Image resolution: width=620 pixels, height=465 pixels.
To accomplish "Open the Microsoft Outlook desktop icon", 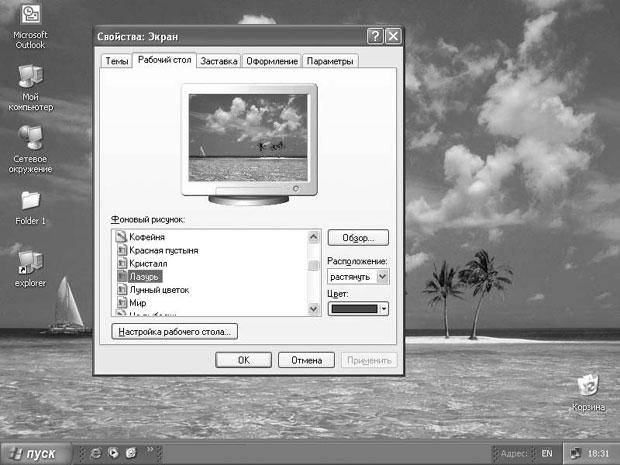I will click(x=31, y=17).
